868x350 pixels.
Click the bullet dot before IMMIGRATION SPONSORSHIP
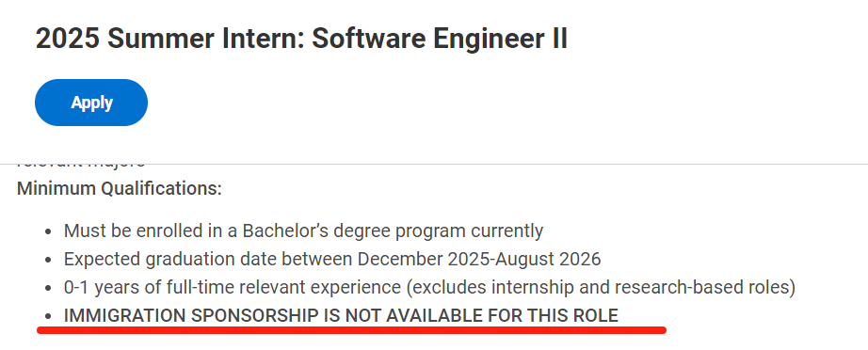pos(49,317)
